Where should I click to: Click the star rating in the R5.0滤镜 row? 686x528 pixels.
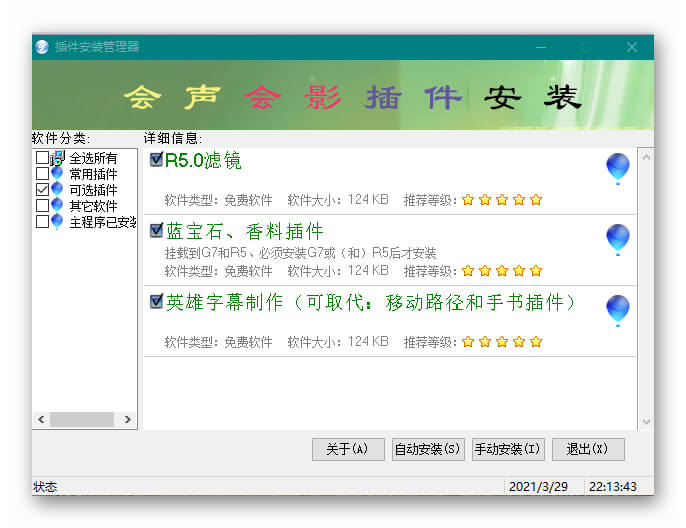click(x=502, y=200)
